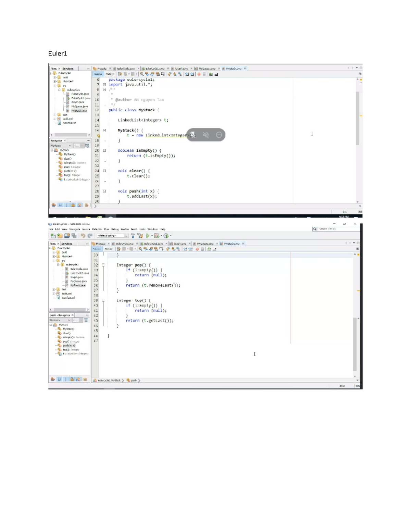This screenshot has width=411, height=532.
Task: Click the circled minus icon on the overlay
Action: (x=219, y=135)
